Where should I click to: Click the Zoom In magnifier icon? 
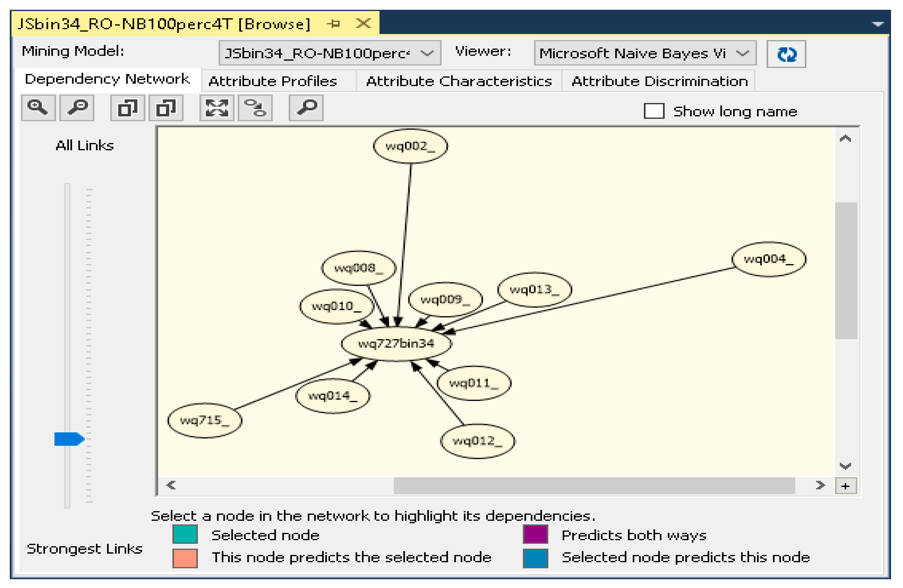[x=38, y=108]
